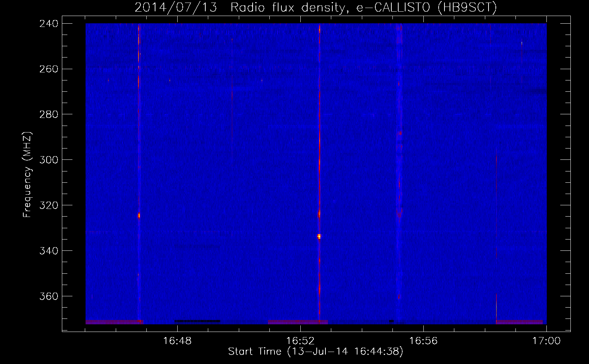
Task: Click the 16:56 time tick label
Action: tap(423, 341)
